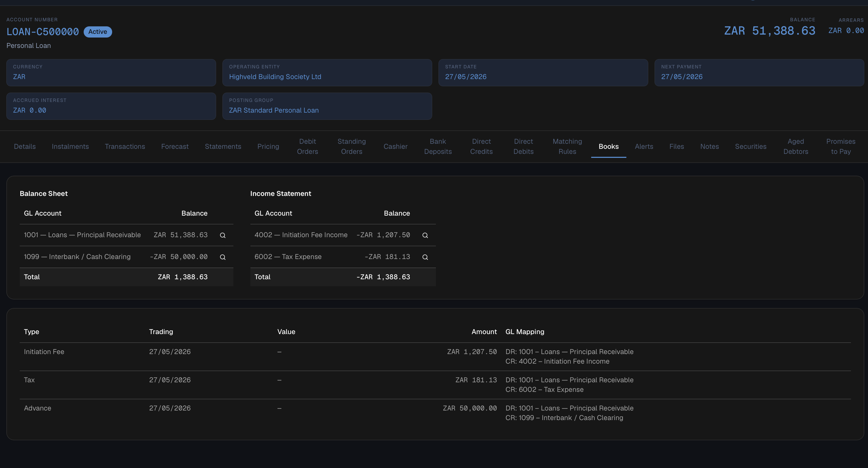The width and height of the screenshot is (868, 468).
Task: Open the Alerts tab
Action: pyautogui.click(x=644, y=146)
